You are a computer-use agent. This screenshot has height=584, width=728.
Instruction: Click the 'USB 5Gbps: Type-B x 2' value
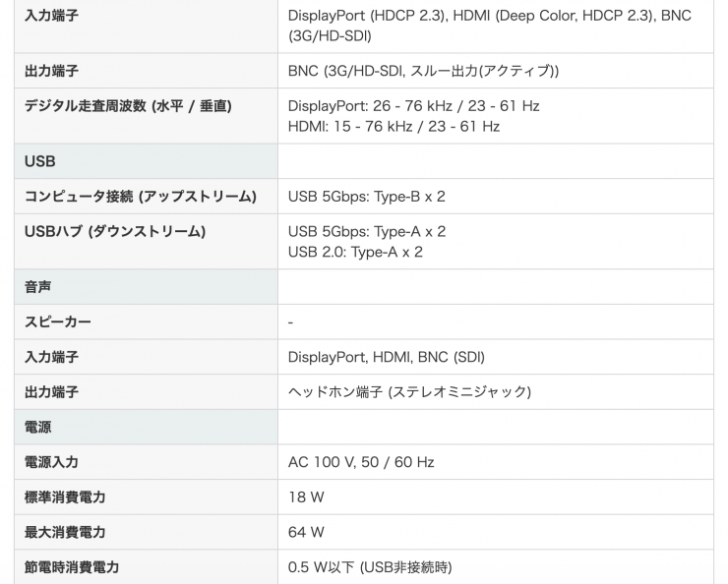pos(366,197)
